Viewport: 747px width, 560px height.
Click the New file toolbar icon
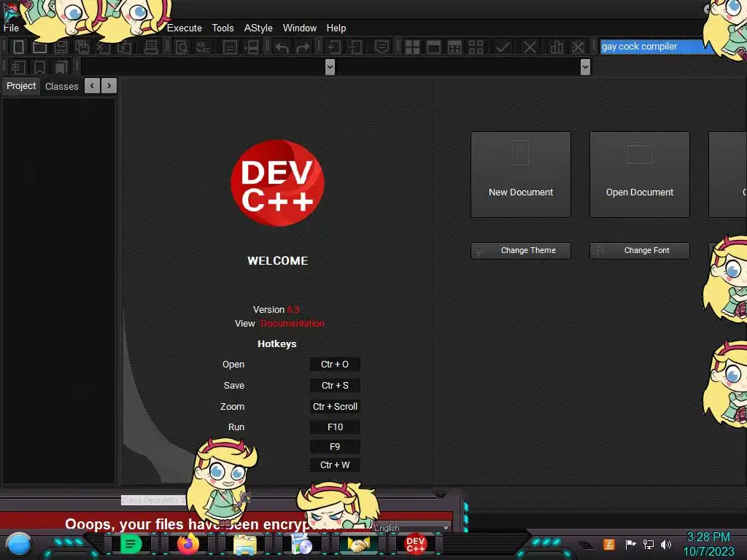click(18, 47)
